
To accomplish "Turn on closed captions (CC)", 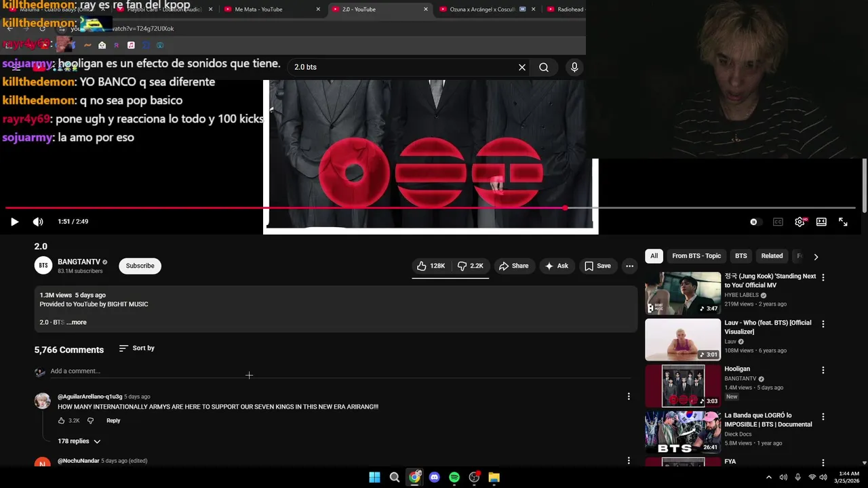I will coord(778,222).
